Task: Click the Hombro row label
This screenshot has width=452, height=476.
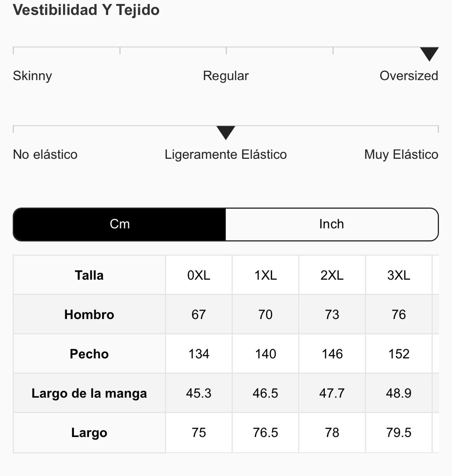Action: click(x=89, y=315)
